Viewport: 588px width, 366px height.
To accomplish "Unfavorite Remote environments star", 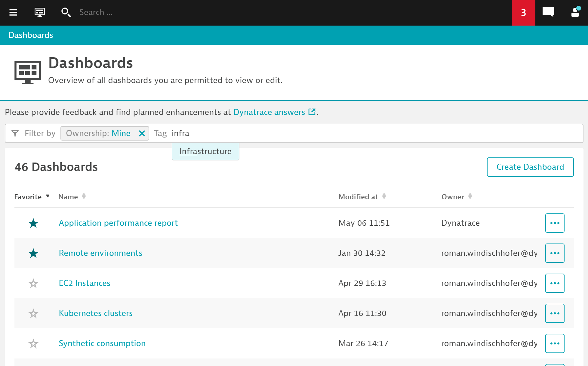I will pyautogui.click(x=33, y=253).
